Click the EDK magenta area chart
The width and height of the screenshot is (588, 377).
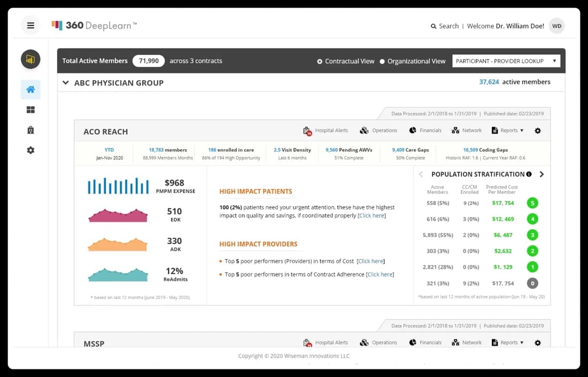tap(118, 215)
